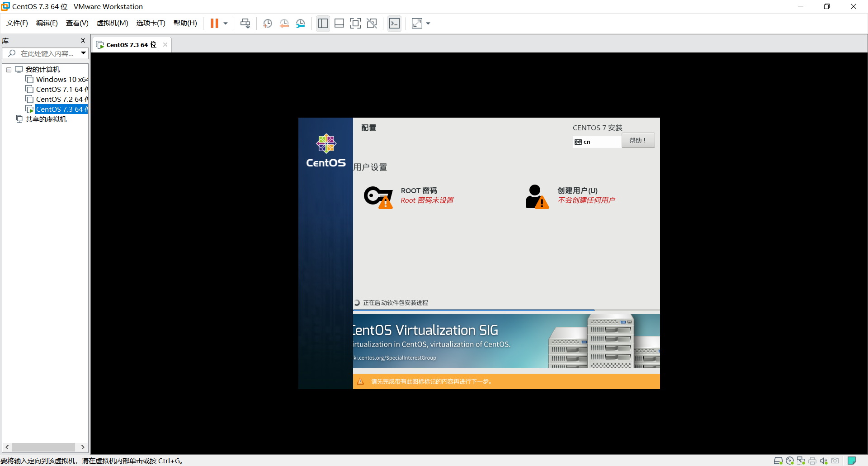Click the installation progress bar

click(506, 310)
